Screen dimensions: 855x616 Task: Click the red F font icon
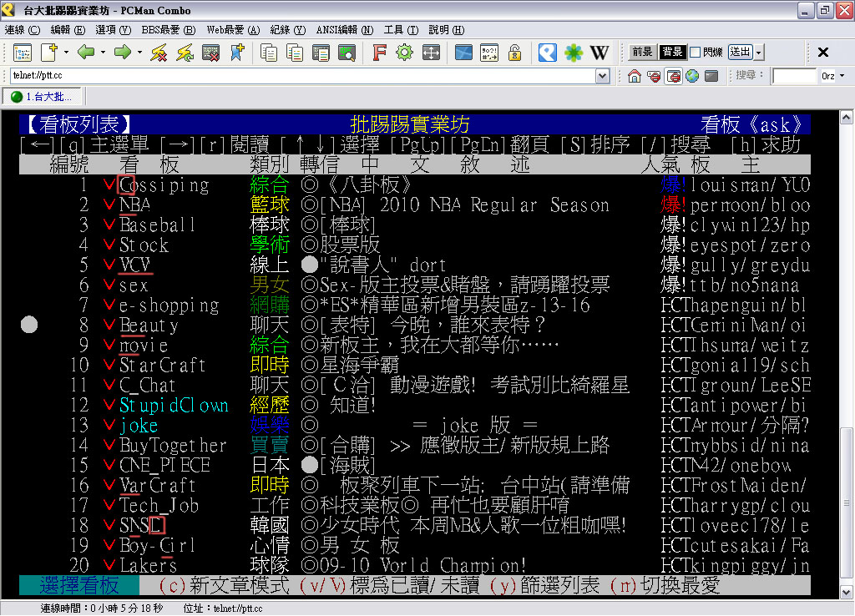379,53
